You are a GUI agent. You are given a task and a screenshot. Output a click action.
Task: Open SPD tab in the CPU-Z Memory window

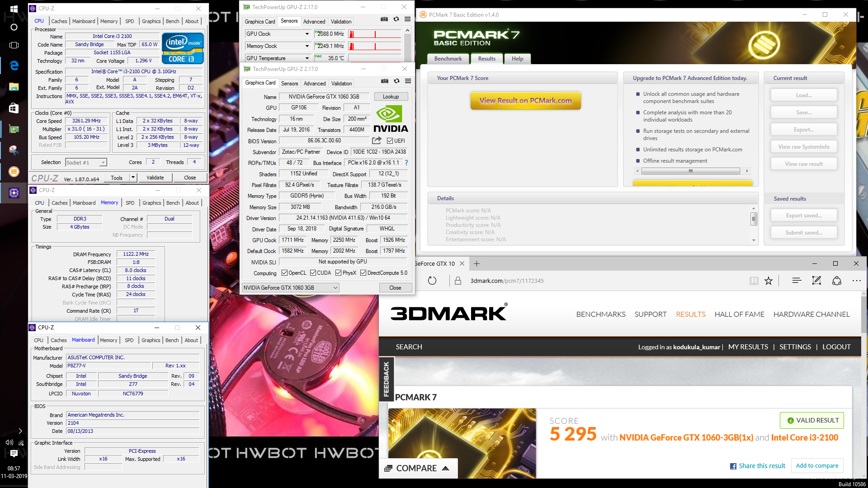click(x=130, y=203)
